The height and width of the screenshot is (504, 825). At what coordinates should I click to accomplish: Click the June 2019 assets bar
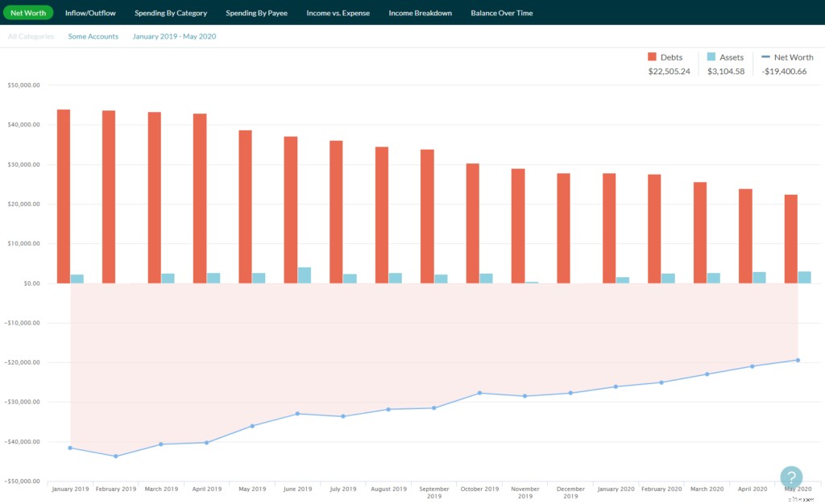tap(305, 275)
